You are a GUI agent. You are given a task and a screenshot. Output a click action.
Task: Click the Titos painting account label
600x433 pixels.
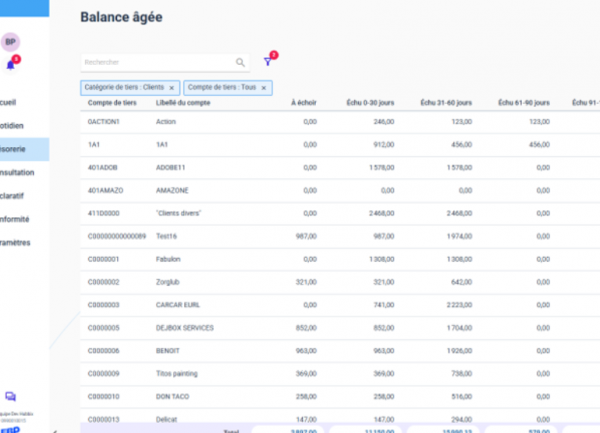(x=177, y=374)
